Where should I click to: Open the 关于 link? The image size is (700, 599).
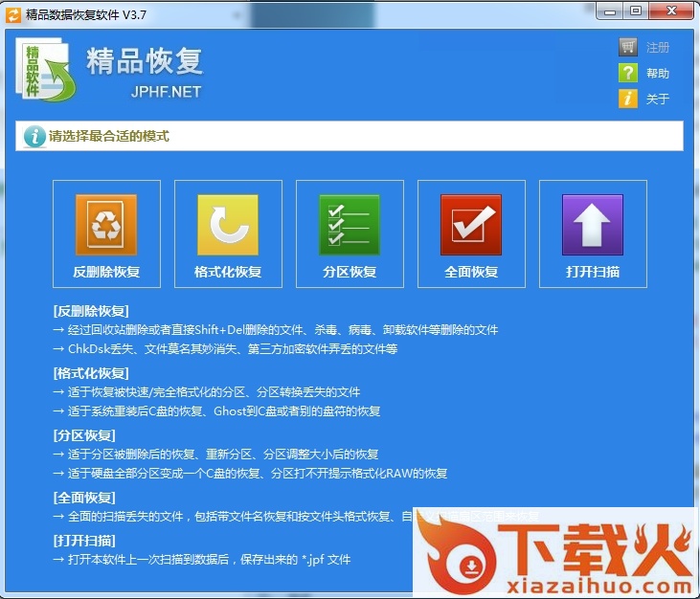(658, 99)
